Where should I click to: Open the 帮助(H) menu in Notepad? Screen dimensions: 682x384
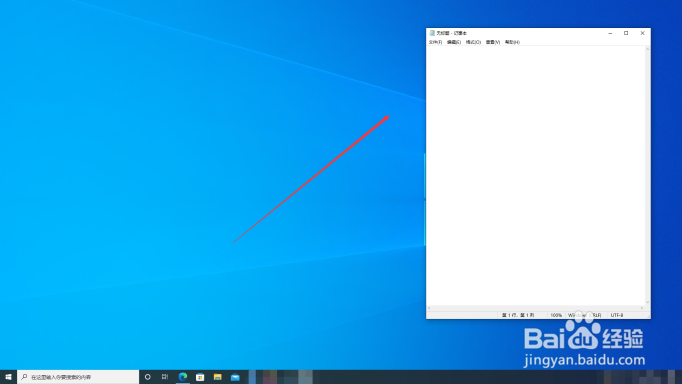coord(512,42)
